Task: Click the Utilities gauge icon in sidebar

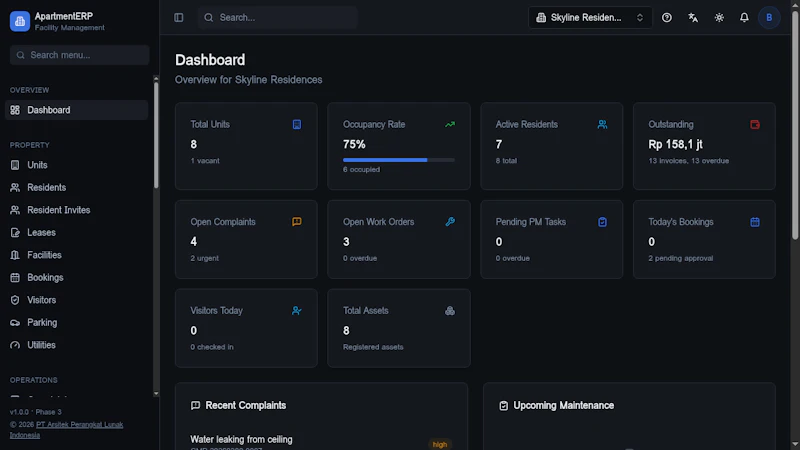Action: (15, 345)
